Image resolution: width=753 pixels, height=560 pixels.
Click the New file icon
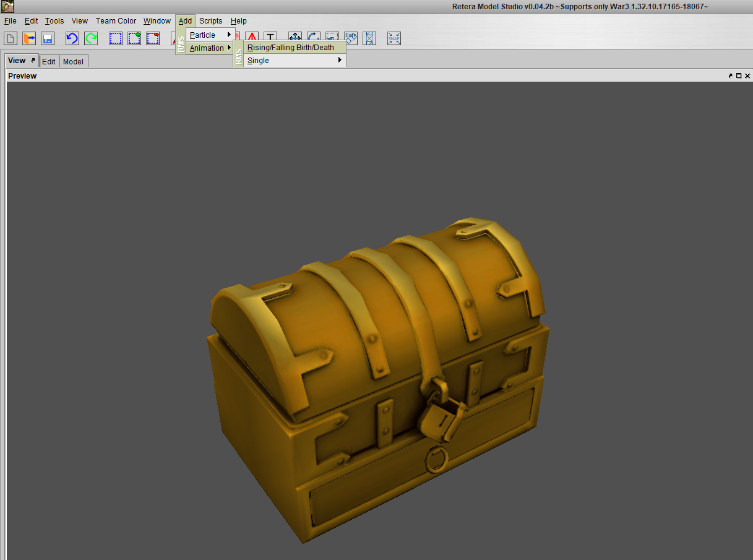click(x=11, y=38)
